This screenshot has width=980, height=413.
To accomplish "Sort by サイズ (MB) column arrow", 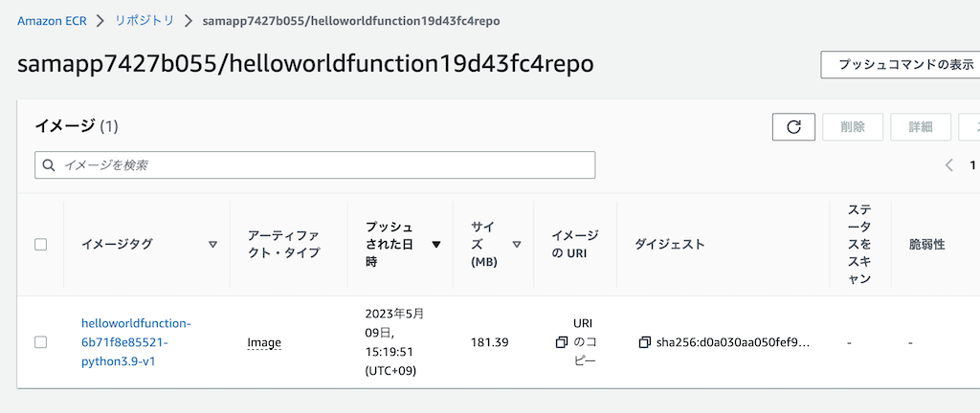I will pos(516,245).
